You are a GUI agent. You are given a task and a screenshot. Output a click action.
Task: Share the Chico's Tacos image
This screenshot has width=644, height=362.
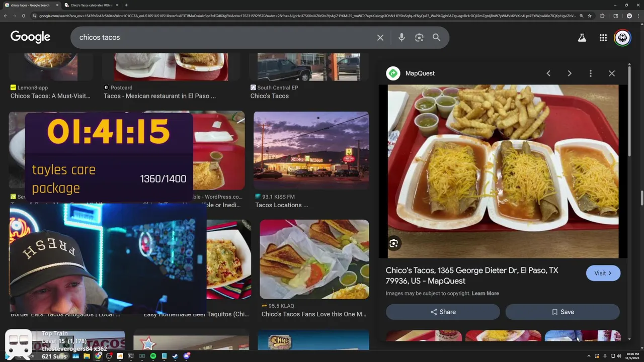443,312
